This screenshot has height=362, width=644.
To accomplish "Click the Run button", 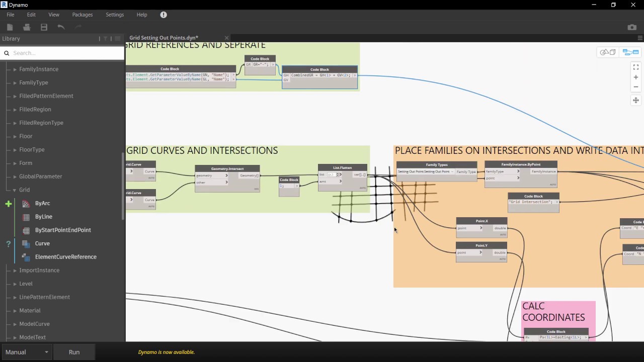I will (x=74, y=352).
